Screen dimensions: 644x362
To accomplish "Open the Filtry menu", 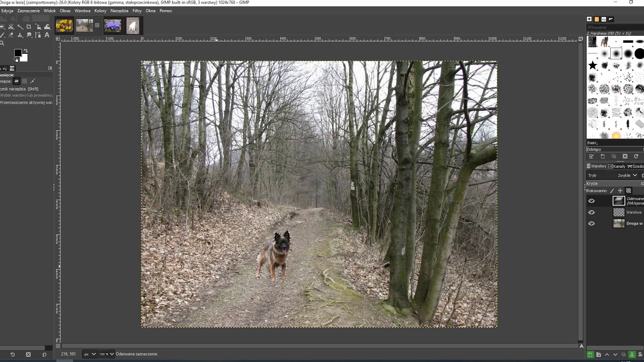I will point(137,11).
